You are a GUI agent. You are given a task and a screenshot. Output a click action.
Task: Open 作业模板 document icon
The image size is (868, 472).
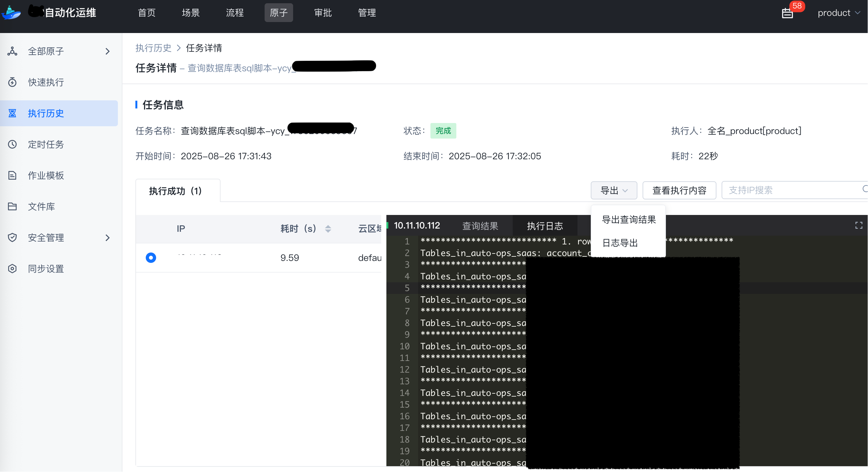tap(12, 175)
